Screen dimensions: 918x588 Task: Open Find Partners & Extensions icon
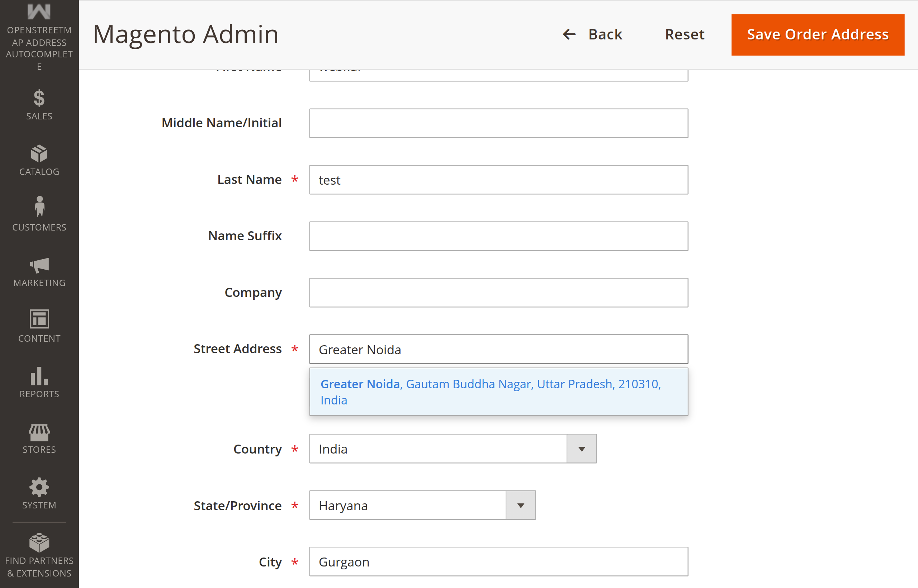point(39,543)
